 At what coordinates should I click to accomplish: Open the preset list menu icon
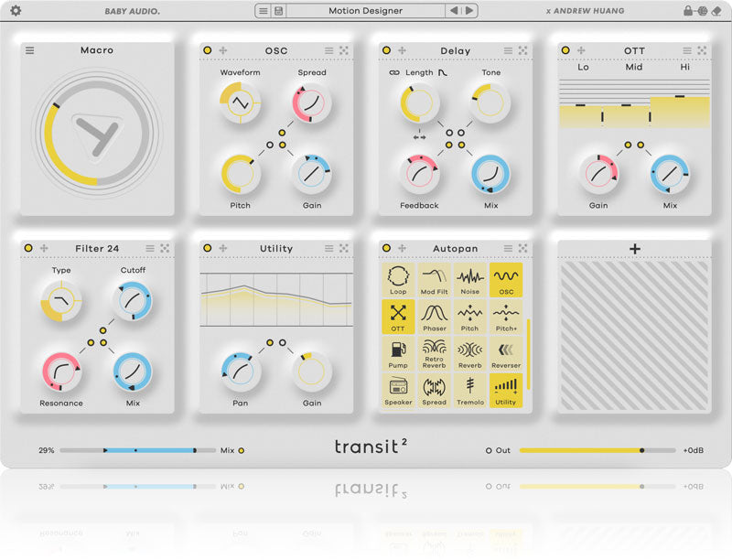[264, 11]
